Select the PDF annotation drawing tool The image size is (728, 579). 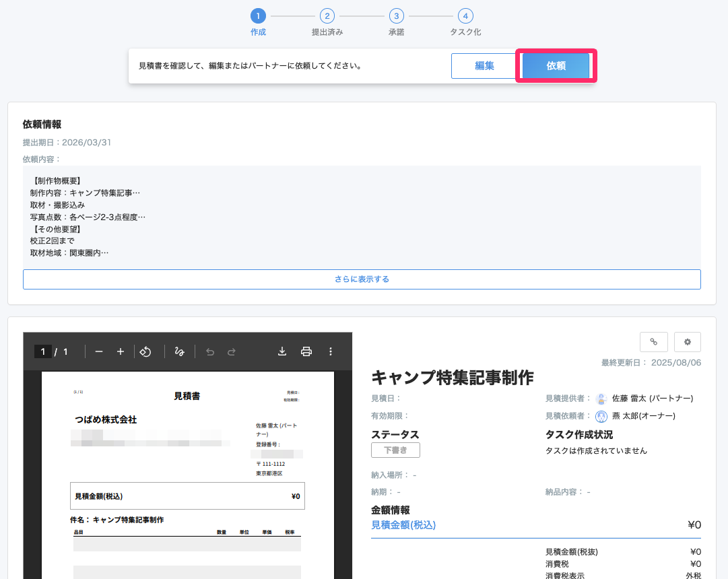click(179, 351)
